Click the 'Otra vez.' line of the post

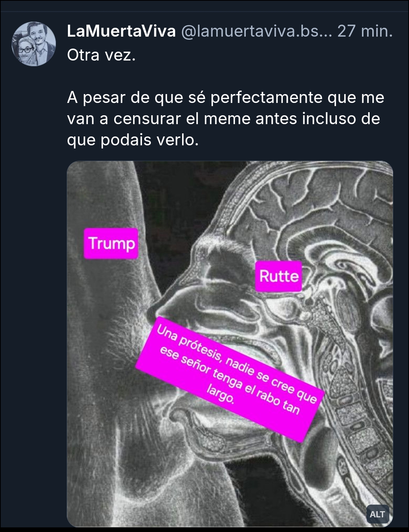click(x=101, y=55)
